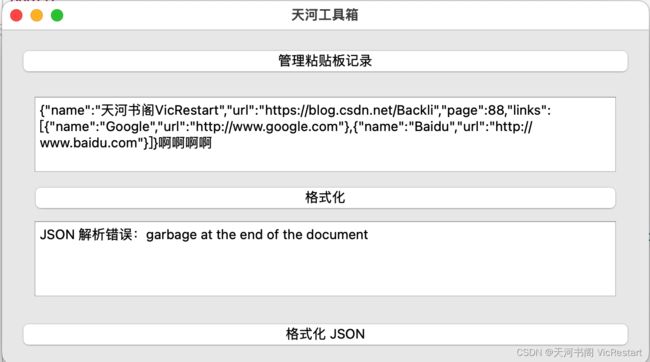The height and width of the screenshot is (362, 650).
Task: Maximize the window using green button
Action: pyautogui.click(x=57, y=15)
